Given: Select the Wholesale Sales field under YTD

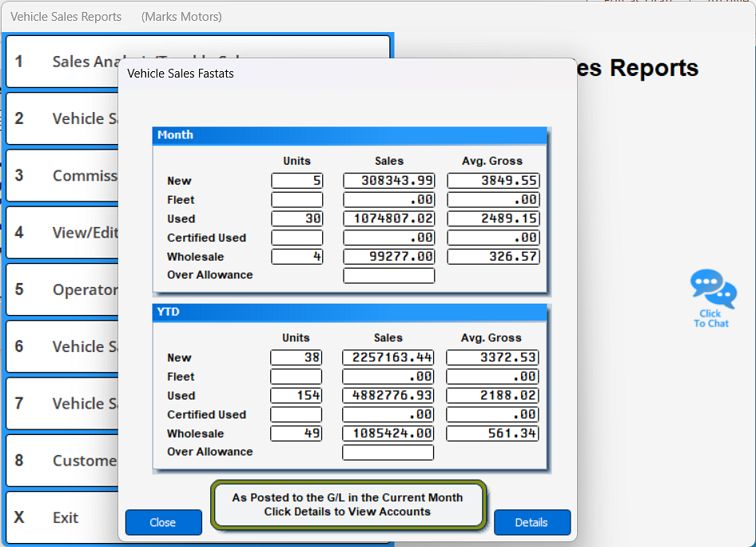Looking at the screenshot, I should (387, 433).
